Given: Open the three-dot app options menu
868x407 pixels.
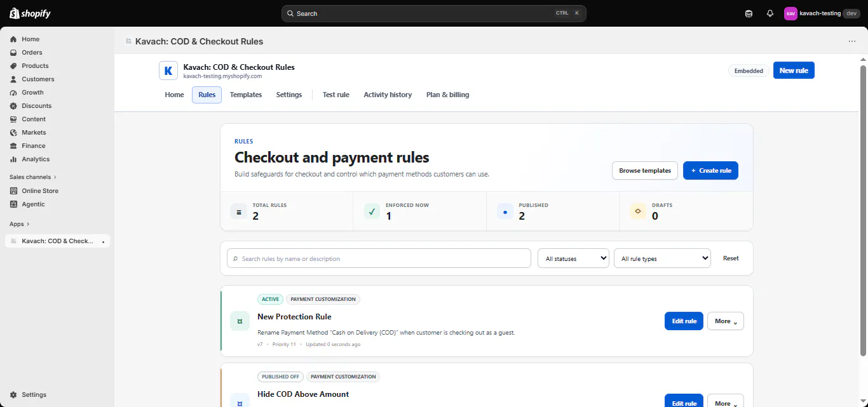Looking at the screenshot, I should (x=852, y=41).
